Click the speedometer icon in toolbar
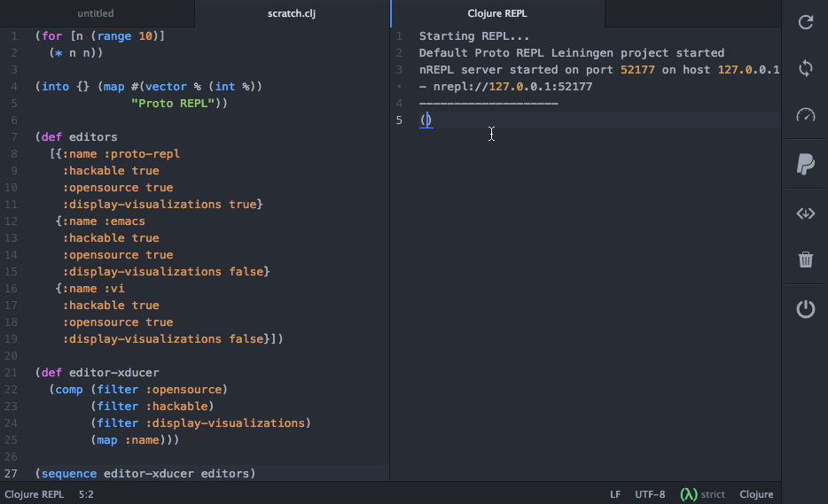The height and width of the screenshot is (504, 828). (x=805, y=115)
